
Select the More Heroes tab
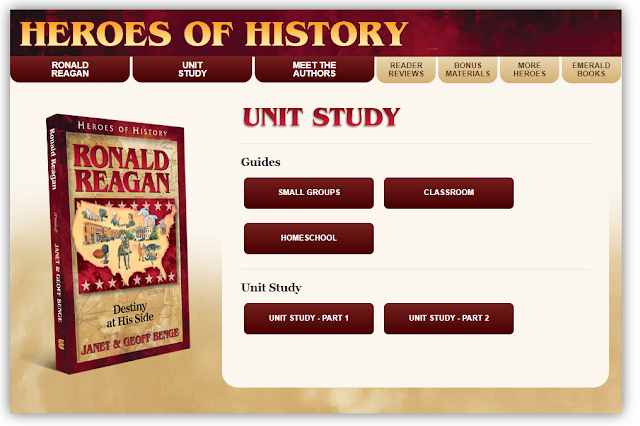coord(529,70)
